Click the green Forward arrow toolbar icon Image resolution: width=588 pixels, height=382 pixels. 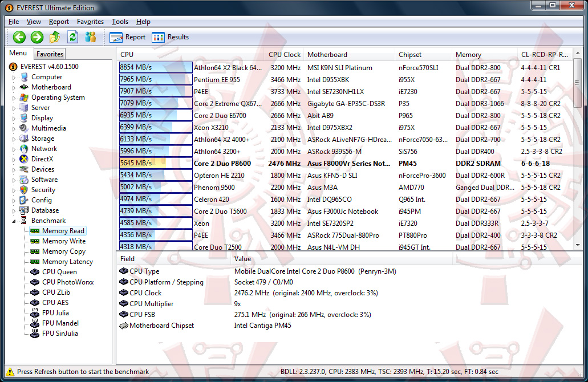click(x=37, y=37)
